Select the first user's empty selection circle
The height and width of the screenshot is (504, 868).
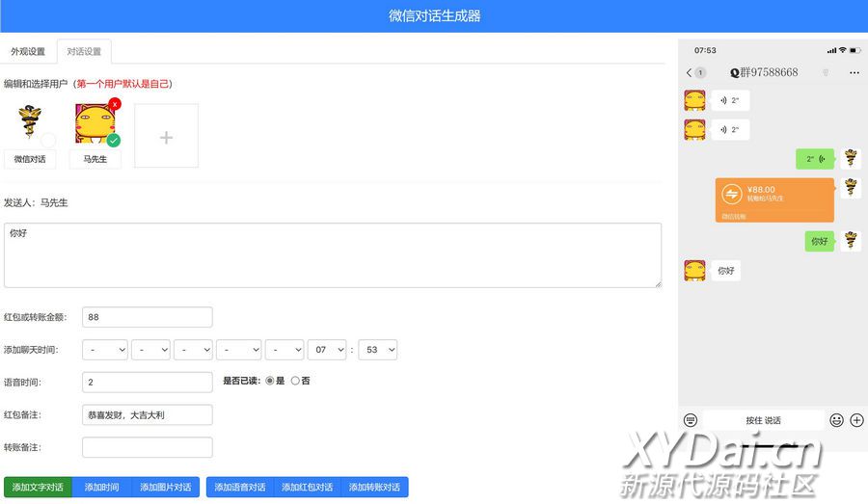point(48,141)
